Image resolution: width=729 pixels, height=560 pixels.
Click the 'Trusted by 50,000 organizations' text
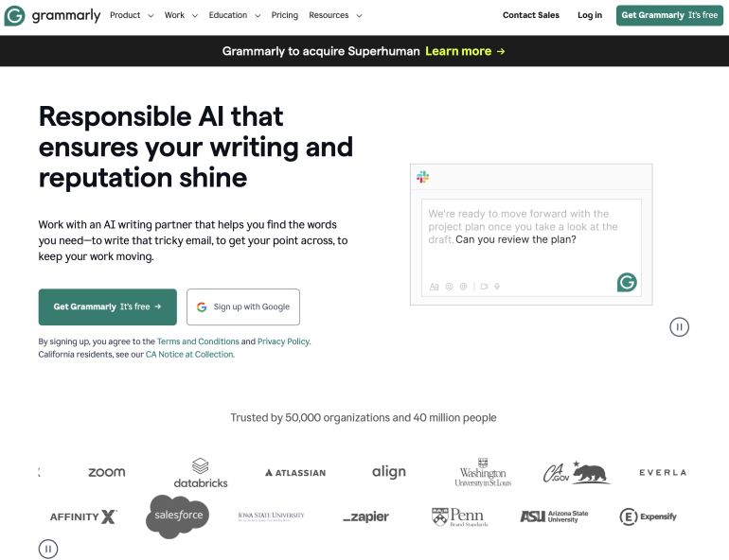pos(364,417)
